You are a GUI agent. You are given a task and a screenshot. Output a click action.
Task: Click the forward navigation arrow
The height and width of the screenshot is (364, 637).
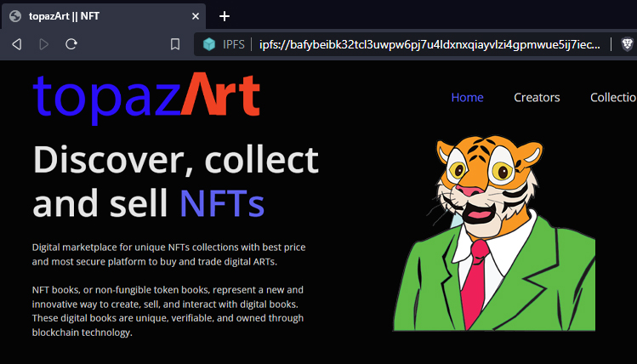click(44, 44)
